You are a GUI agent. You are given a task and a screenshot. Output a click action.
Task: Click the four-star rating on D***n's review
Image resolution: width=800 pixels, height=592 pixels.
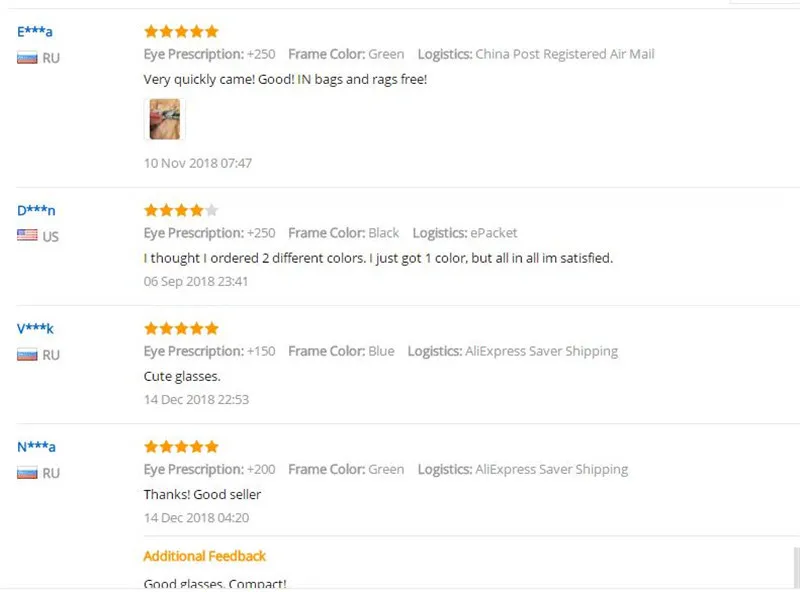(181, 210)
